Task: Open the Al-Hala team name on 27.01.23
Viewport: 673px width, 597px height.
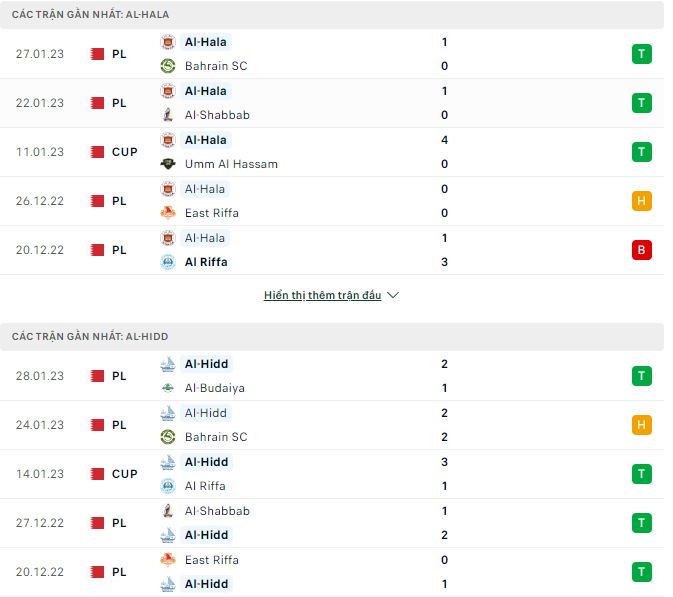Action: point(206,42)
